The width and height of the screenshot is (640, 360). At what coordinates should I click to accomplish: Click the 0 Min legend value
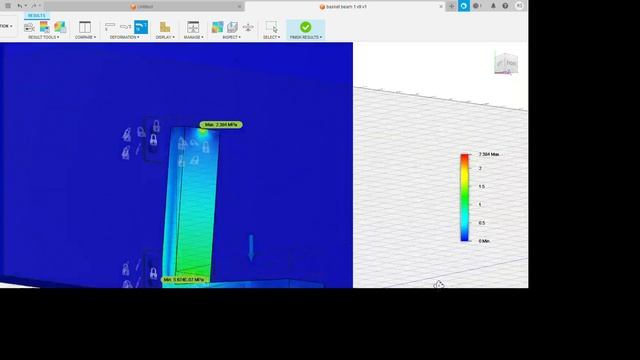point(484,241)
